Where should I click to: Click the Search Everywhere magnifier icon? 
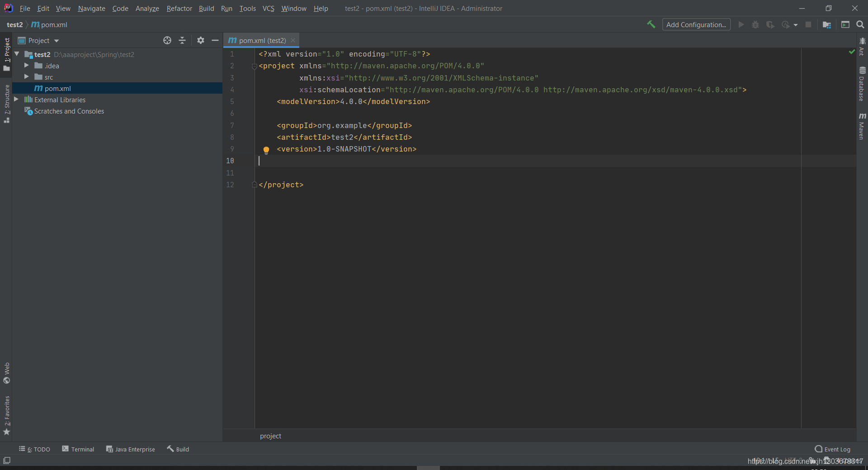click(x=860, y=24)
